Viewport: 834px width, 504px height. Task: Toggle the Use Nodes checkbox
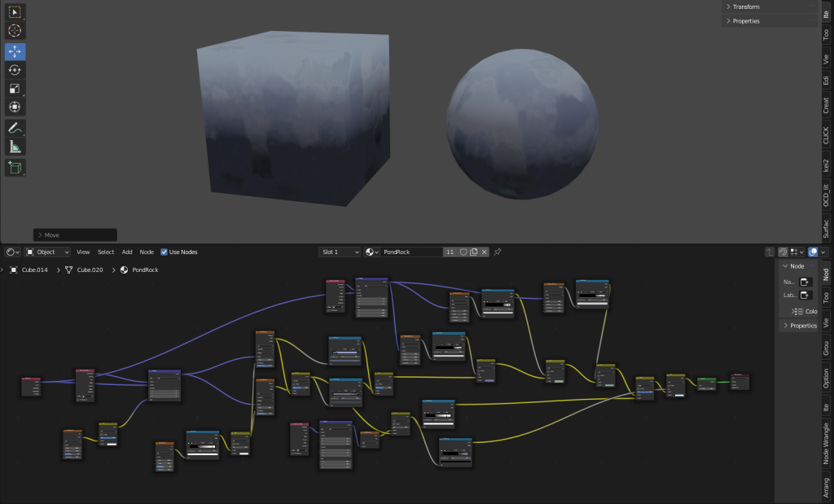pos(165,252)
